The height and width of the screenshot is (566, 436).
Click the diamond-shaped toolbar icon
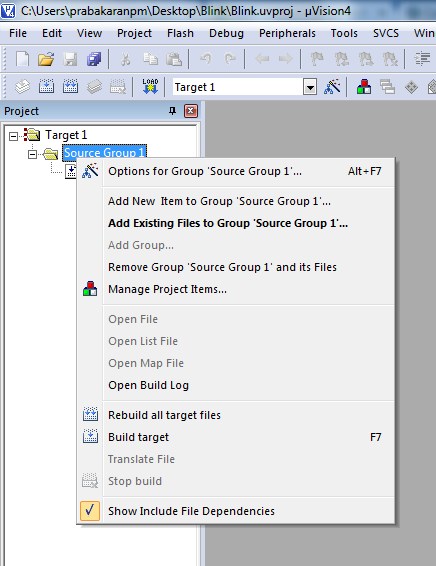tap(411, 87)
